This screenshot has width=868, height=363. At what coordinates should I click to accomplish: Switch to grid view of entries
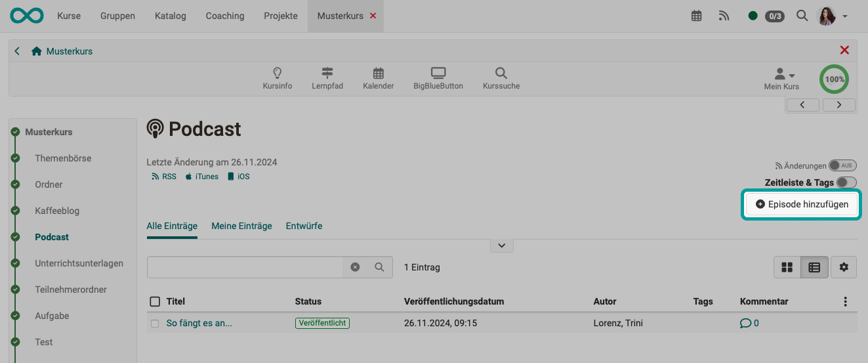pos(787,267)
